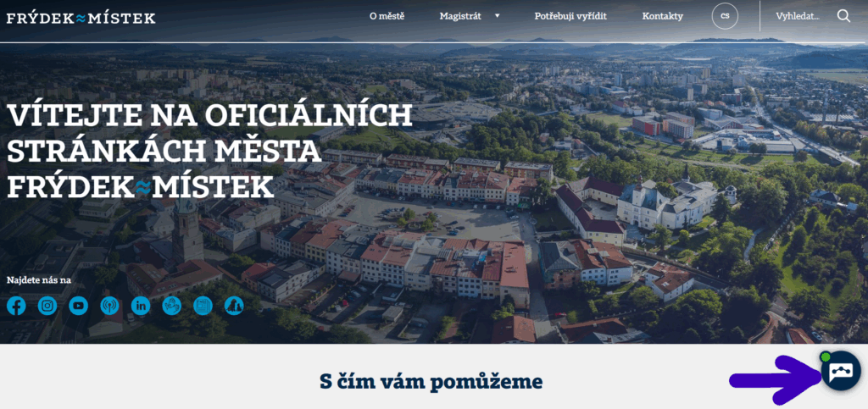The width and height of the screenshot is (868, 409).
Task: Open the LinkedIn profile icon
Action: click(x=141, y=306)
